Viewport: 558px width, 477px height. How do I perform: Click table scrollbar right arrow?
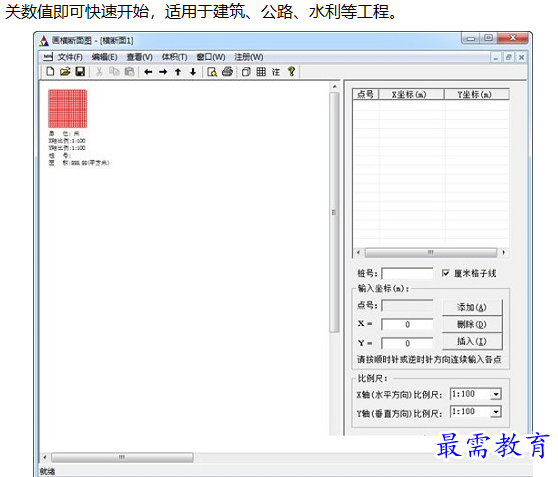click(503, 252)
